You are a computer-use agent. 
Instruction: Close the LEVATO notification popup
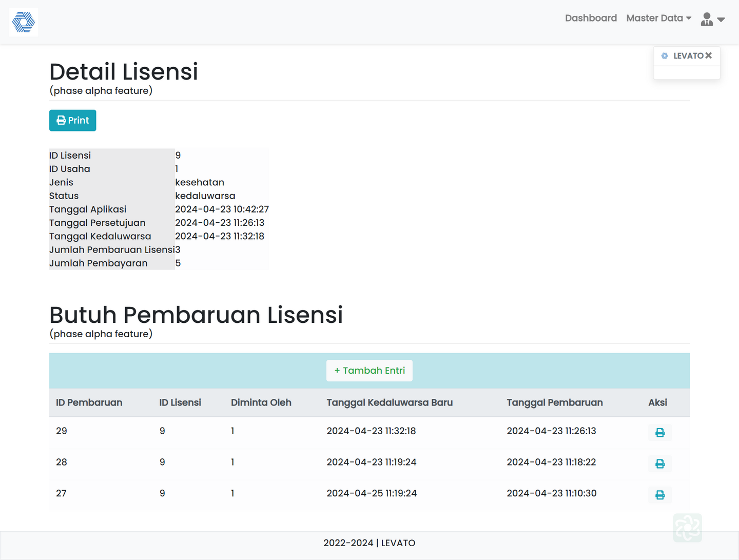(709, 55)
